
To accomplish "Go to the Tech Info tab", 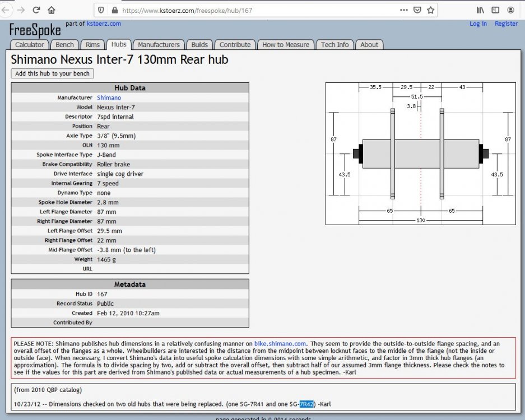I will click(335, 44).
